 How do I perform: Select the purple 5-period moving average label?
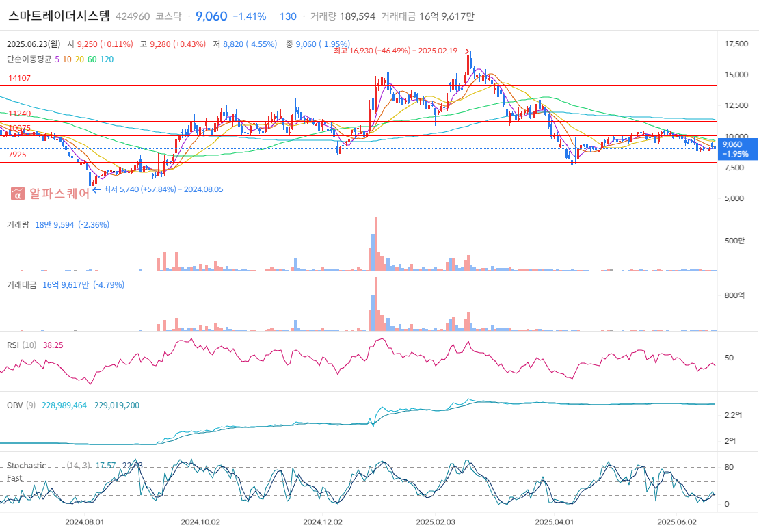[57, 59]
